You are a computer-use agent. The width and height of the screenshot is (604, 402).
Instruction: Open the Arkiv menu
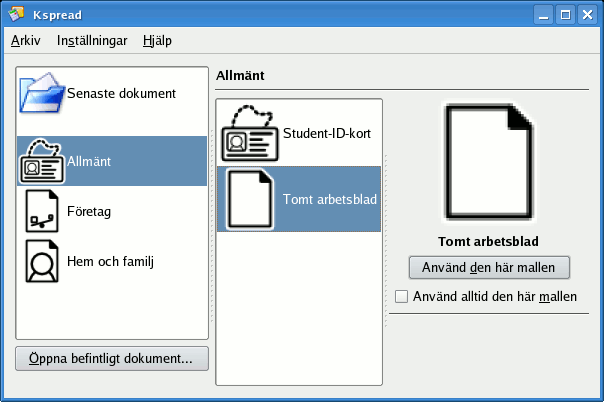click(x=26, y=41)
